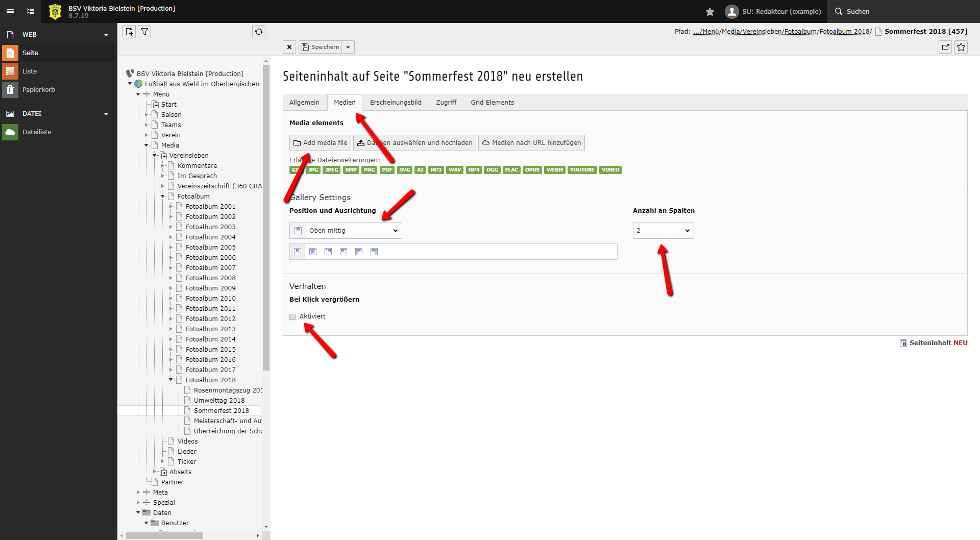Click the Add media file button
Viewport: 980px width, 540px height.
point(320,143)
